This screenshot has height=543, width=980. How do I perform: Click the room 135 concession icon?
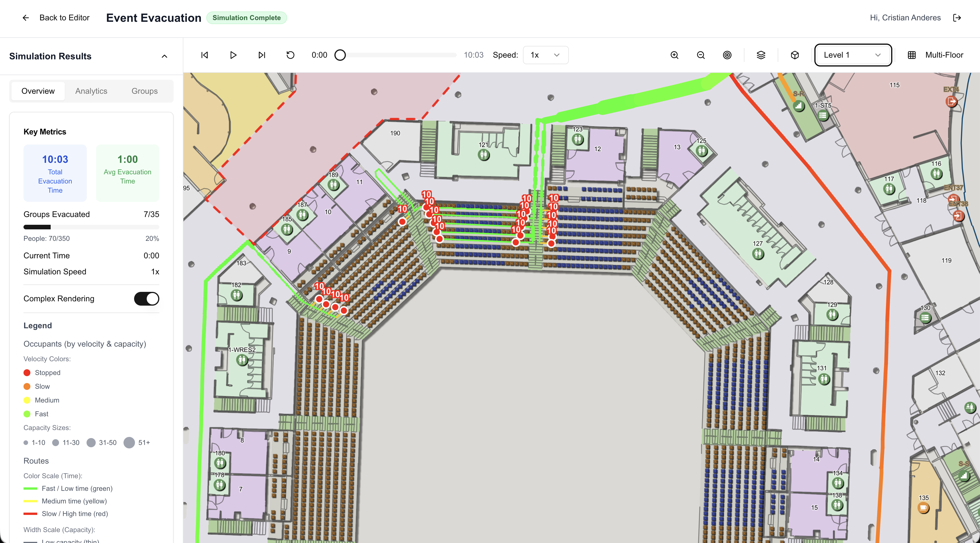(x=923, y=508)
